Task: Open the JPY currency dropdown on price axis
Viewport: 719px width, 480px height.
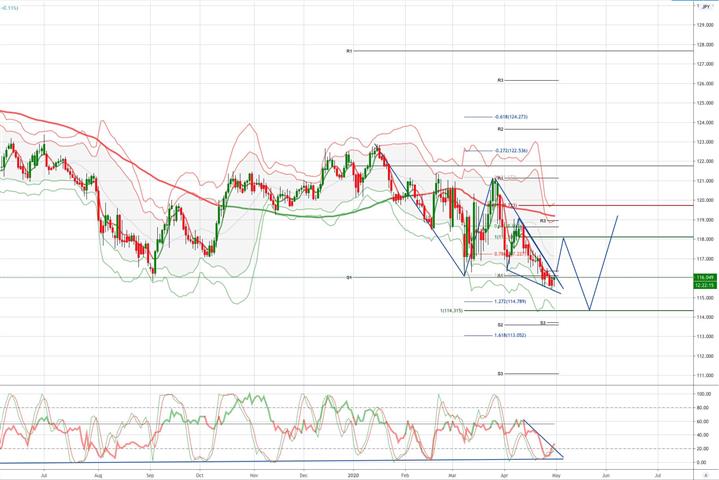Action: [705, 6]
